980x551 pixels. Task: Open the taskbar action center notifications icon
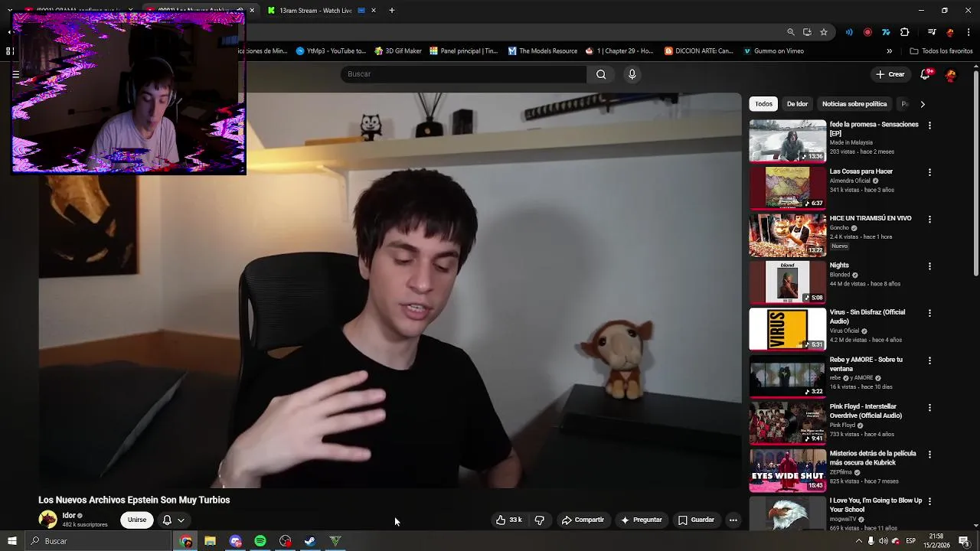(x=964, y=541)
